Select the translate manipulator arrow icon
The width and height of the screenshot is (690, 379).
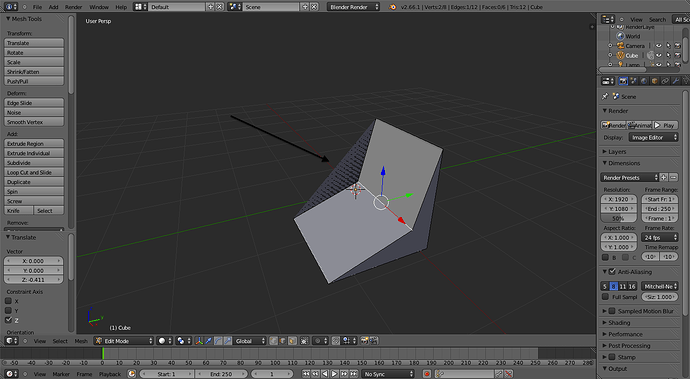coord(209,341)
